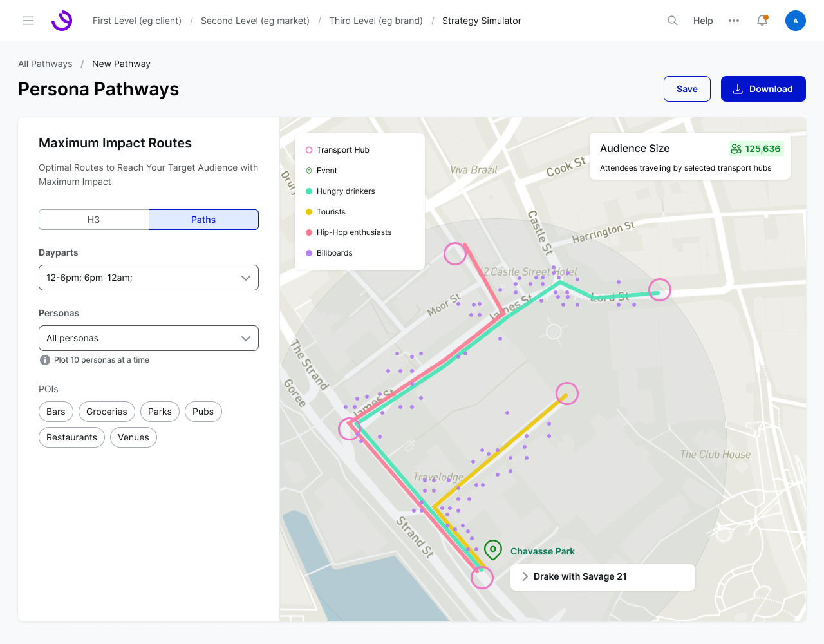
Task: Toggle the Groceries POI chip
Action: point(107,412)
